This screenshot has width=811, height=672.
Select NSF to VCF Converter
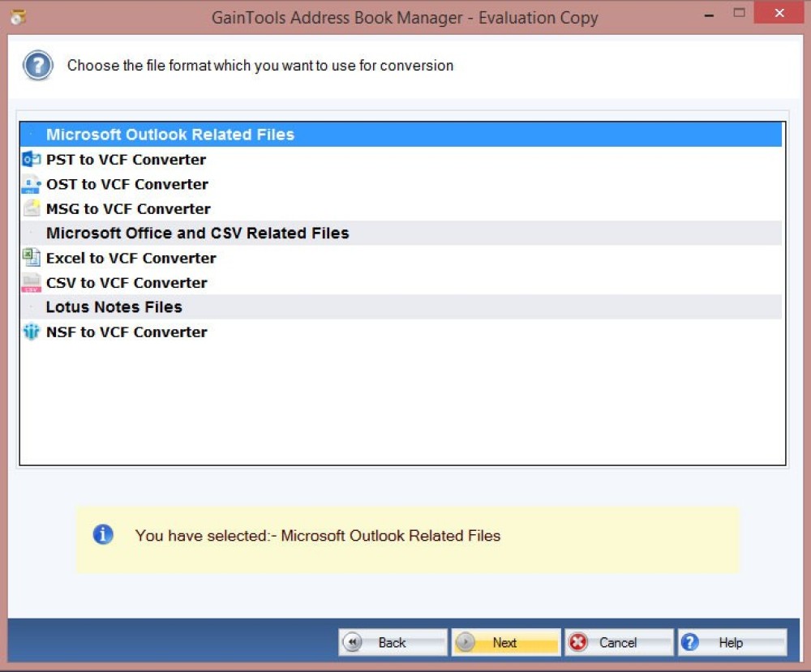point(127,332)
